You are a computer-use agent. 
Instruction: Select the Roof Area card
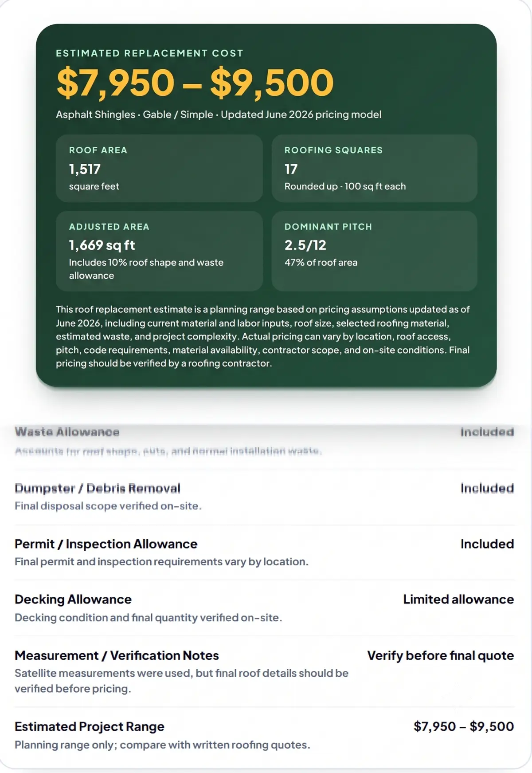[159, 168]
